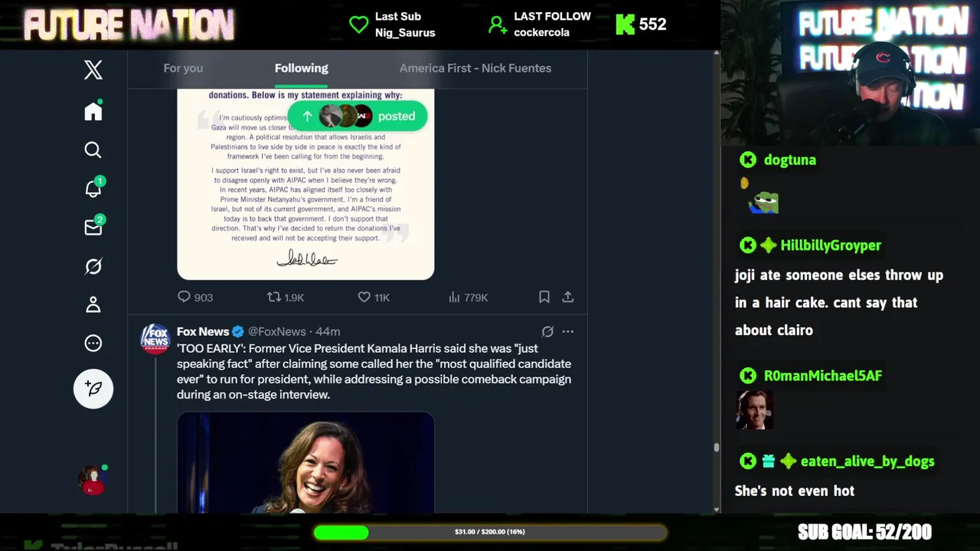The image size is (980, 551).
Task: Open the Messages envelope icon
Action: [93, 227]
